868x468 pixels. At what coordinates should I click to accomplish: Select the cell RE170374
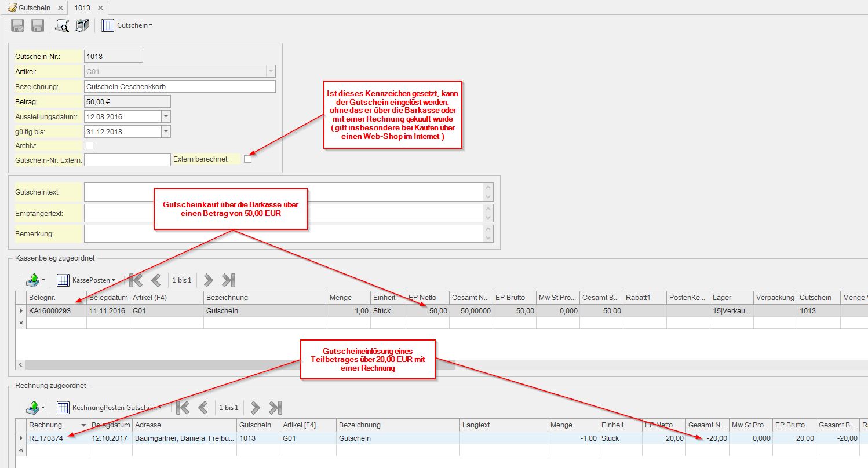pyautogui.click(x=57, y=438)
